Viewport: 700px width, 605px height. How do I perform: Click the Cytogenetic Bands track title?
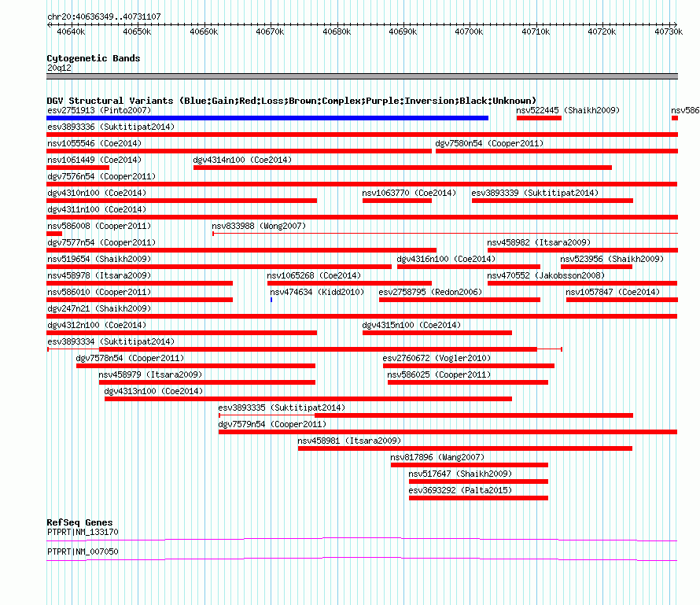(94, 58)
